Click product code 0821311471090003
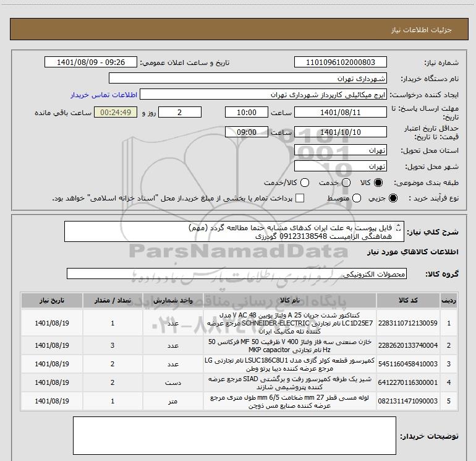 click(x=408, y=401)
